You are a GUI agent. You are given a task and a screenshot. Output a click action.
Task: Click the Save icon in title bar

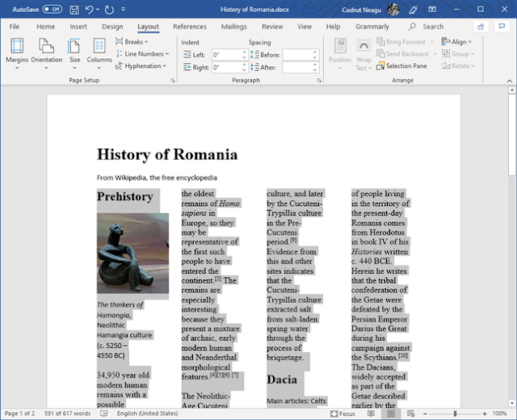74,9
